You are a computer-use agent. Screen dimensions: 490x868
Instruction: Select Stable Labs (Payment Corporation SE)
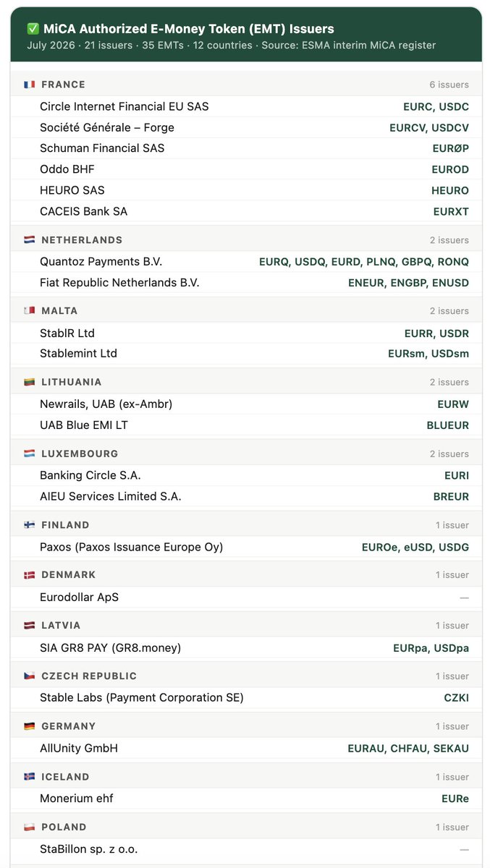(x=142, y=697)
